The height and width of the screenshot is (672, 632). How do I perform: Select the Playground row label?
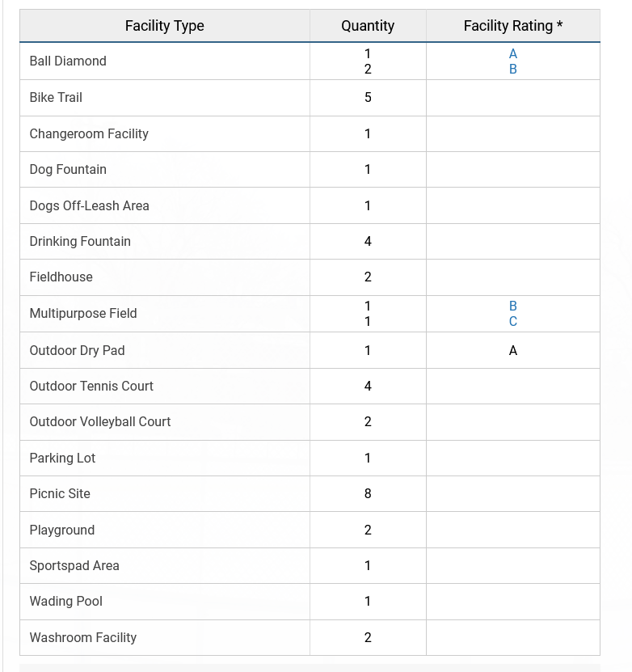[62, 530]
